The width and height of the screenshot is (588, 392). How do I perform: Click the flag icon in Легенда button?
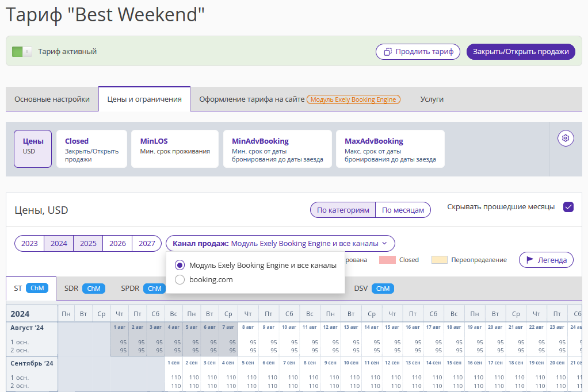coord(530,260)
